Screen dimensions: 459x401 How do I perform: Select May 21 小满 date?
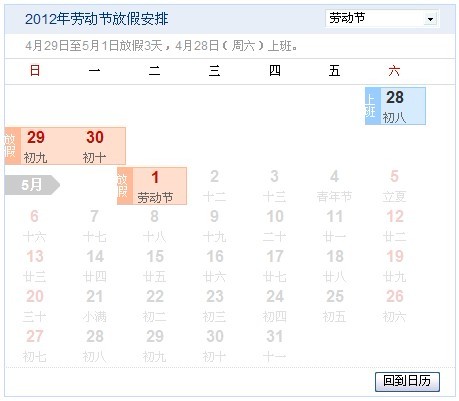point(95,306)
